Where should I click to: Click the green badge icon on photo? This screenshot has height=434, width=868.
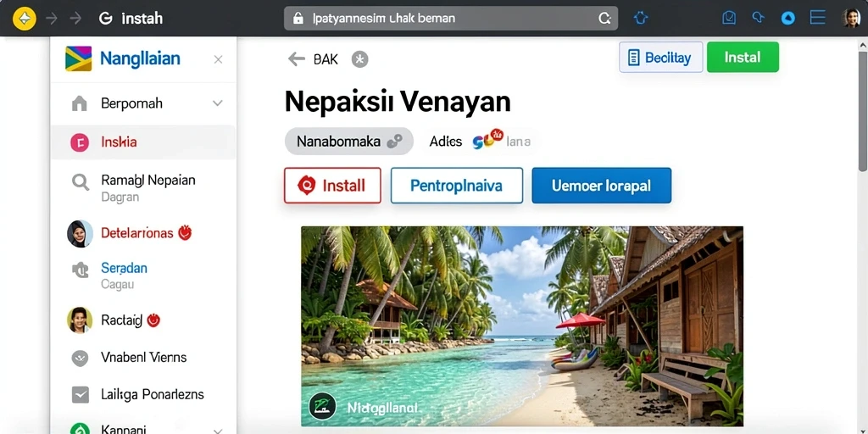[322, 407]
